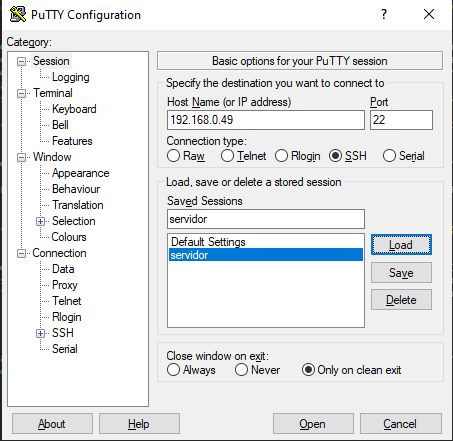Select the Raw connection type
This screenshot has height=441, width=453.
174,156
